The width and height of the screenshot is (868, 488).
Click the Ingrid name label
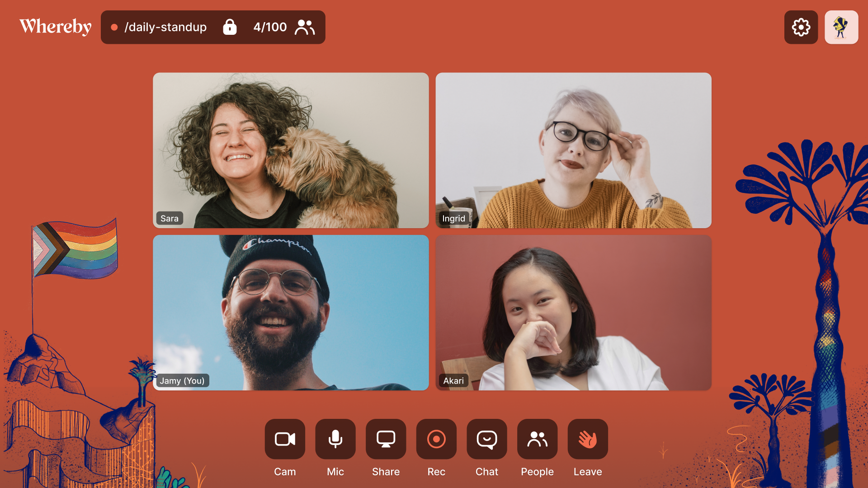pyautogui.click(x=453, y=218)
